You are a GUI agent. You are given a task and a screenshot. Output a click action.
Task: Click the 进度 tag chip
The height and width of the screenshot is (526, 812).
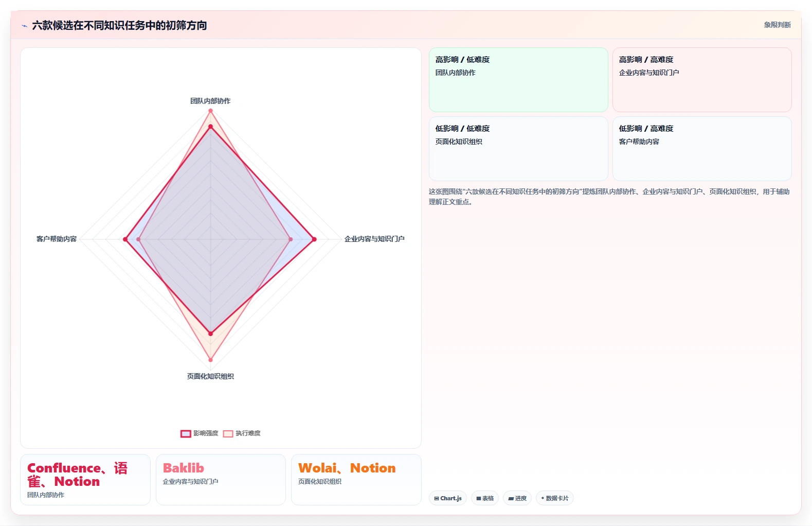[517, 498]
